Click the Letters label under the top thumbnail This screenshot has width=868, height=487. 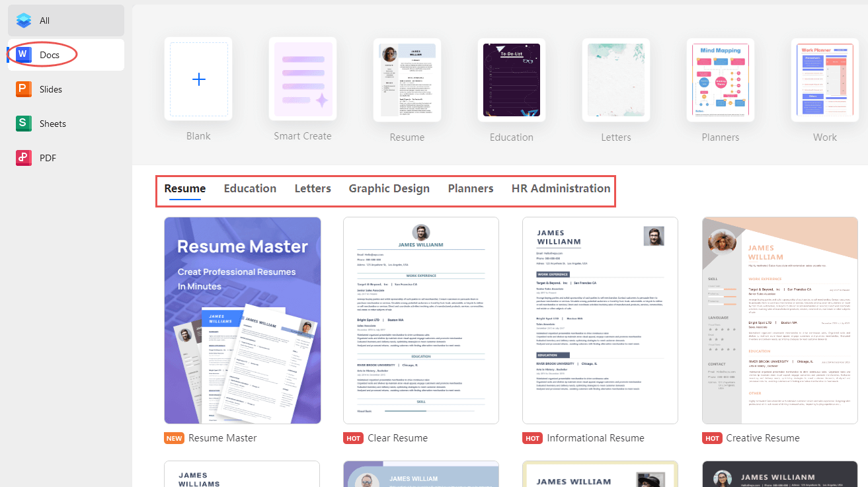coord(616,137)
